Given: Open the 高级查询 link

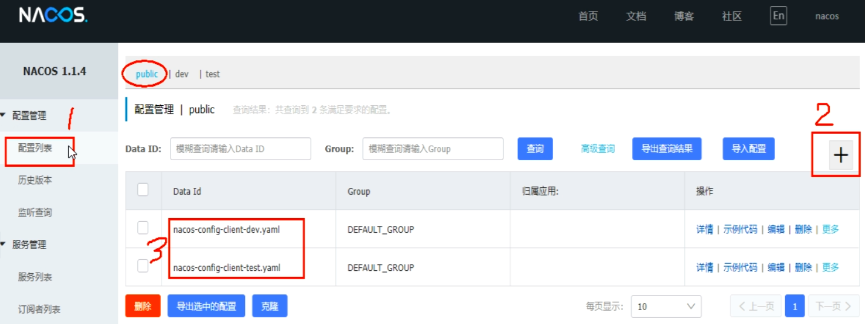Looking at the screenshot, I should 598,149.
